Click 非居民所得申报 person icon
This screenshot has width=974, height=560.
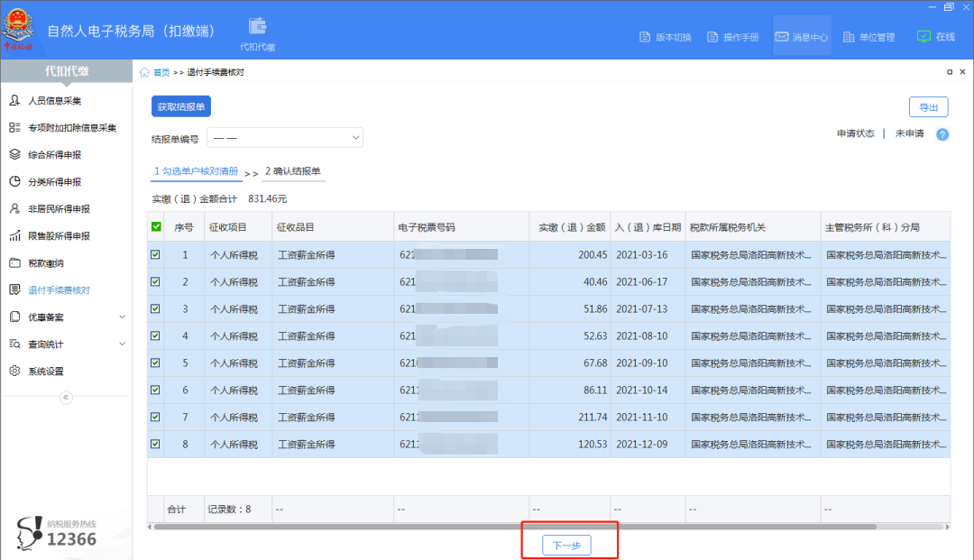tap(15, 208)
